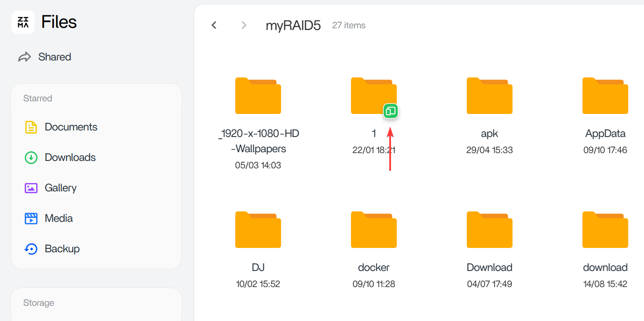Click the ZimaOS Files logo icon

point(23,22)
